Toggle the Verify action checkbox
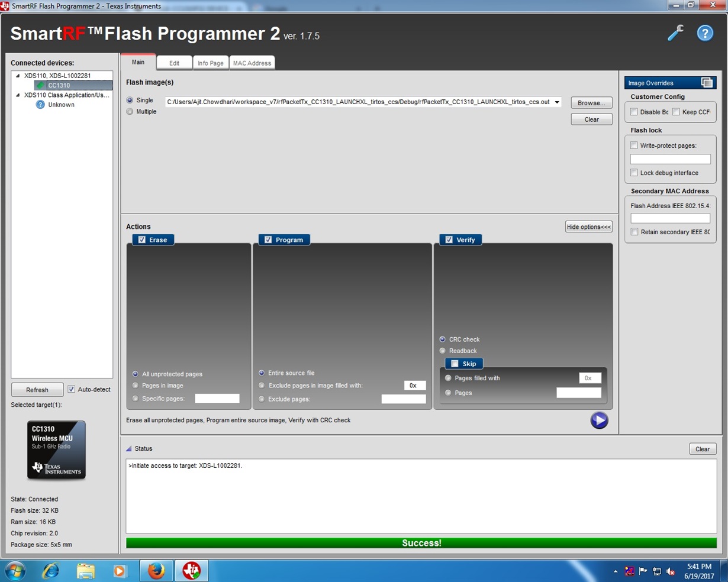 [449, 240]
